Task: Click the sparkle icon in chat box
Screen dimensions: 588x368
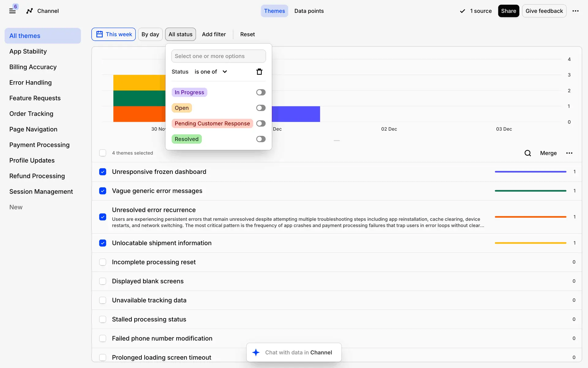Action: coord(256,352)
